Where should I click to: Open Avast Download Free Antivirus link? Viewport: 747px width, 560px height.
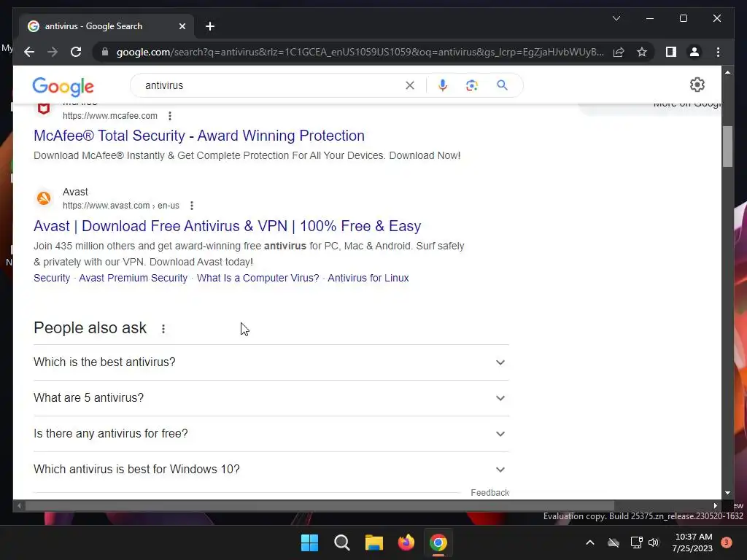point(228,226)
